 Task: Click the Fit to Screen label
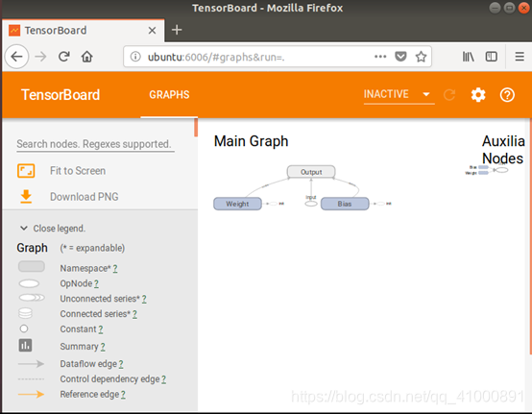(78, 171)
